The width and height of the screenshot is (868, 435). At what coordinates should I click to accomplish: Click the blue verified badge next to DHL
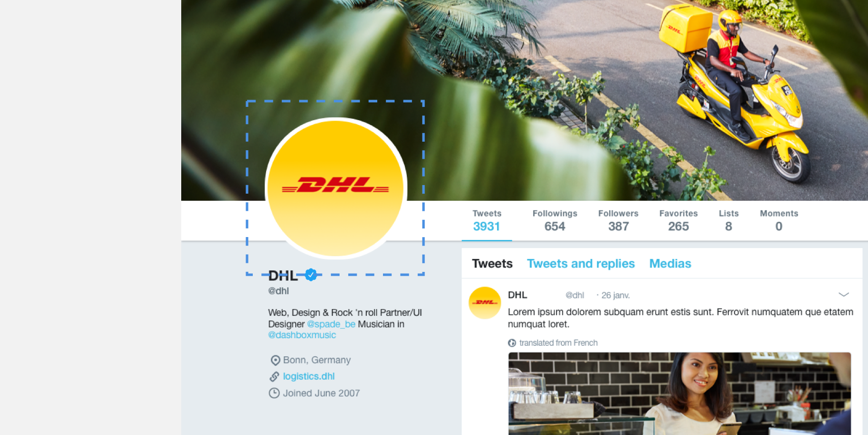coord(311,275)
